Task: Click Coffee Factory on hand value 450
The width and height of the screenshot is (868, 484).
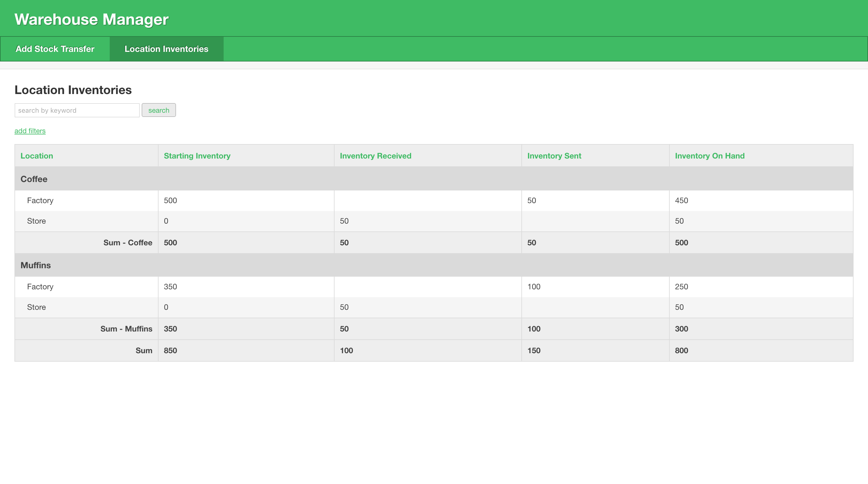Action: (x=681, y=200)
